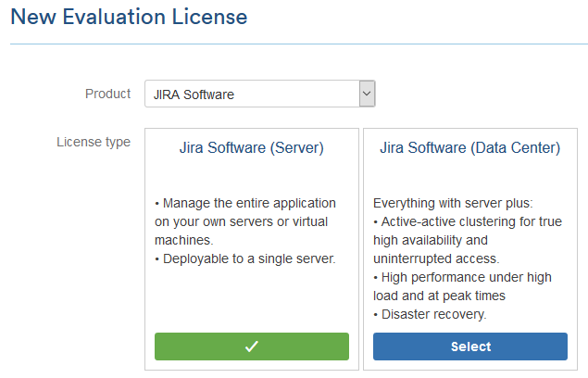Viewport: 588px width, 378px height.
Task: Select the Data Center license type
Action: coord(470,346)
